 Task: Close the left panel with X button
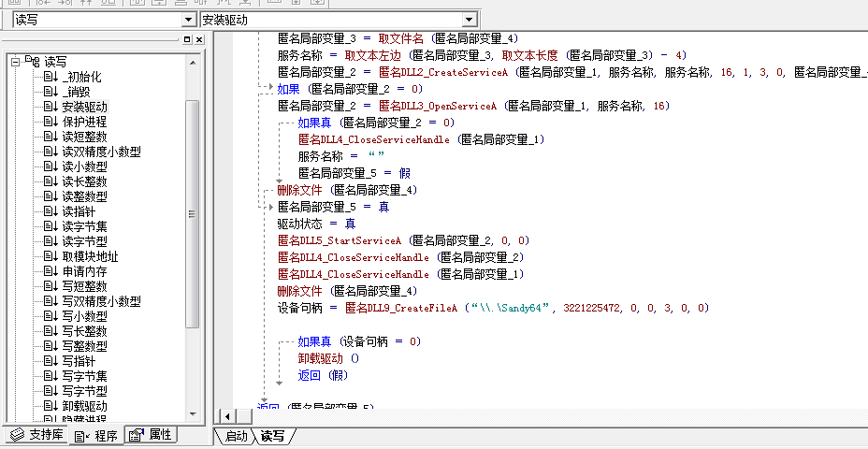(198, 39)
